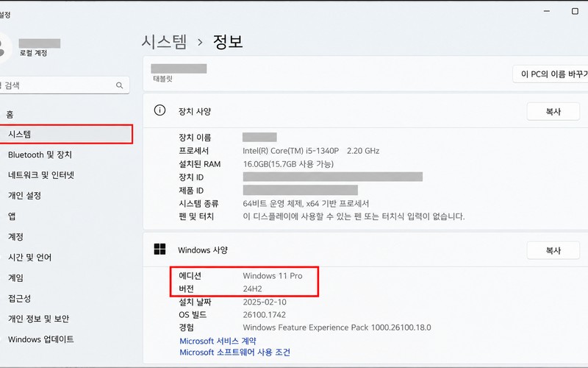Click the Windows logo icon beside Windows 사양
This screenshot has height=368, width=588.
tap(159, 249)
